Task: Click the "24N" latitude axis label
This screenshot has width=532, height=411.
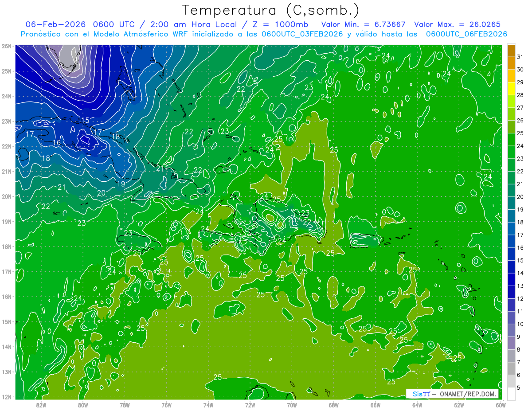Action: click(x=6, y=96)
